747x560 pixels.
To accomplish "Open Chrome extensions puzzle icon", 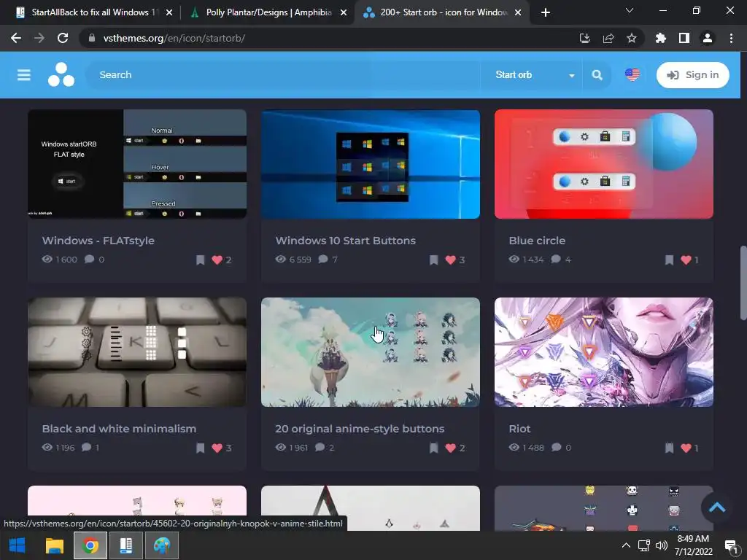I will (x=661, y=38).
